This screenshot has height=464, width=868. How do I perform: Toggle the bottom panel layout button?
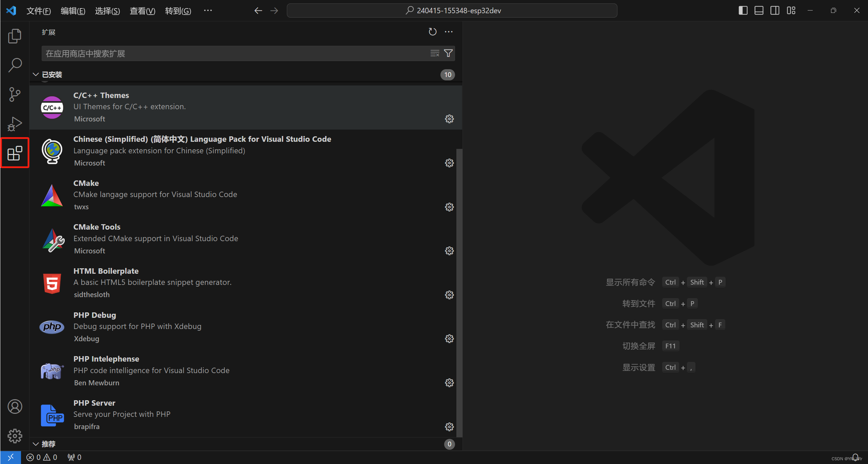(x=759, y=11)
